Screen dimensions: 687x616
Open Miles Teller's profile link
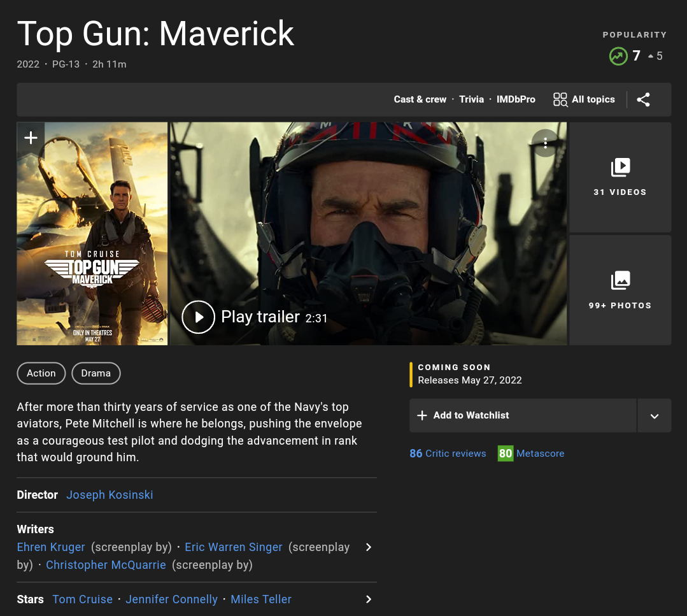pyautogui.click(x=261, y=599)
